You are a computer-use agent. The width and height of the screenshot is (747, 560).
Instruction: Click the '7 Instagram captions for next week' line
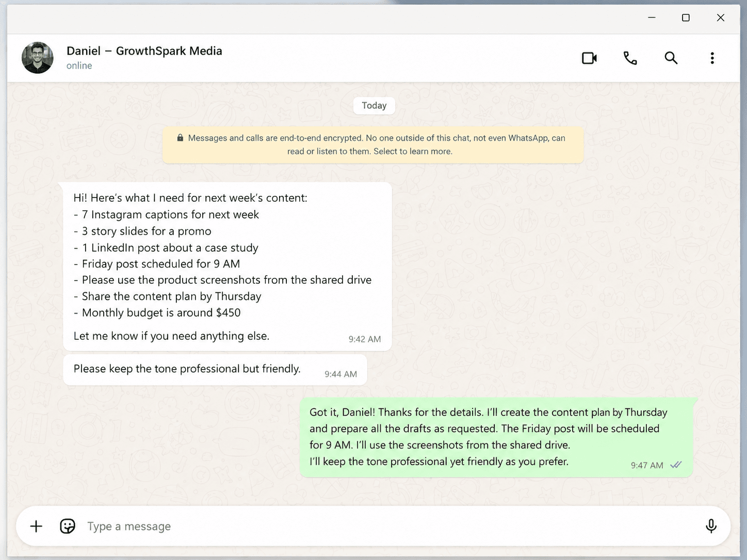coord(166,215)
